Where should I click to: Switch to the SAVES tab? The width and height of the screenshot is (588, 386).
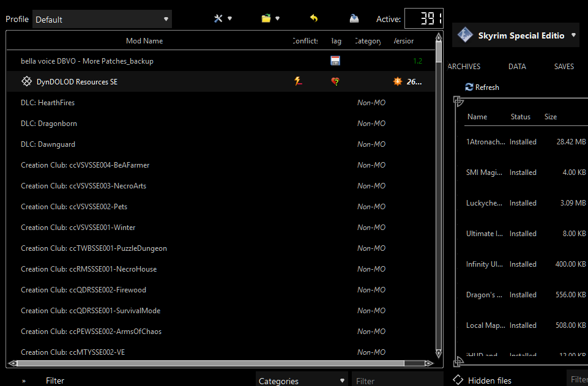(x=564, y=66)
